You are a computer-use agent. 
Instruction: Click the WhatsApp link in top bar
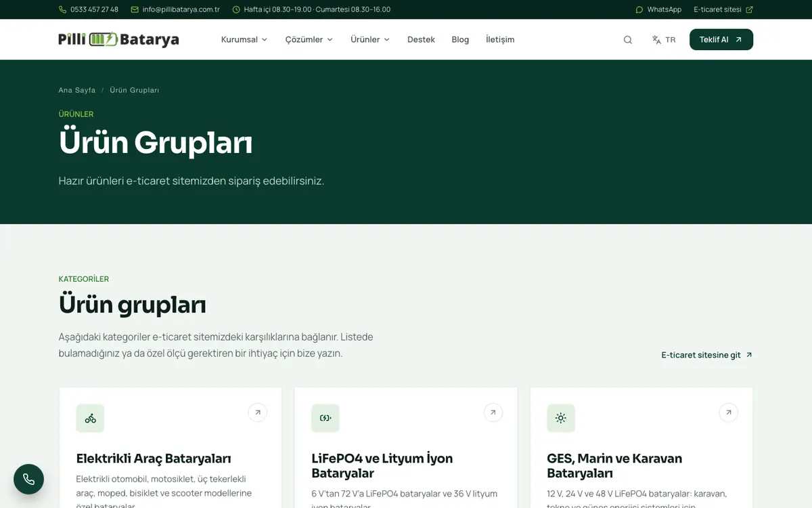[658, 9]
